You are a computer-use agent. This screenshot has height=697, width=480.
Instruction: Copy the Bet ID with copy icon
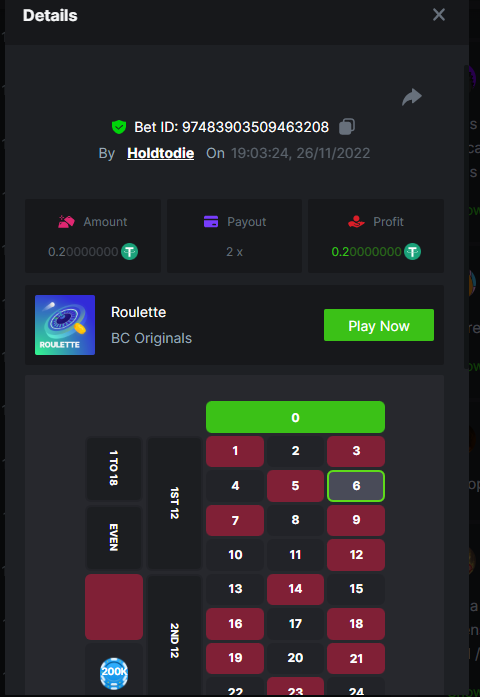point(347,127)
